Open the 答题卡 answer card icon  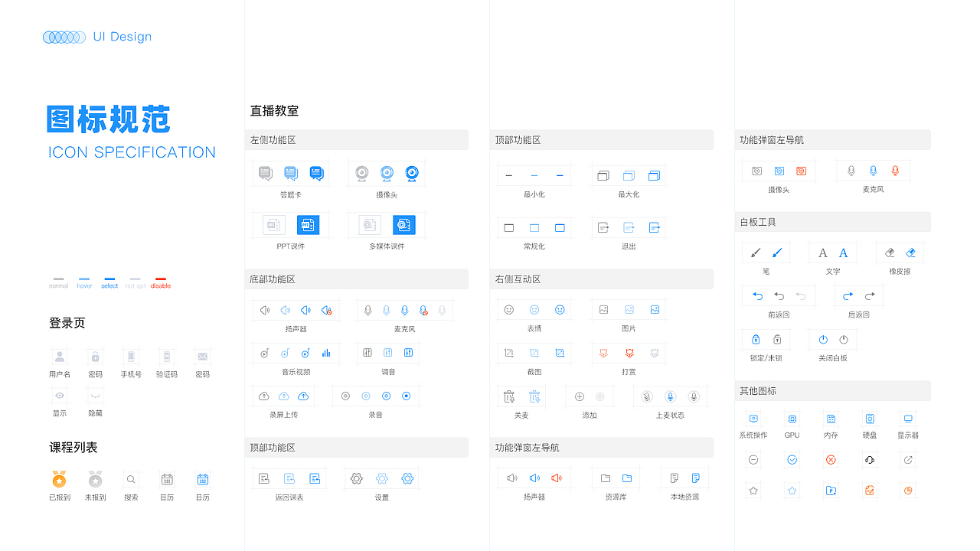[x=291, y=173]
